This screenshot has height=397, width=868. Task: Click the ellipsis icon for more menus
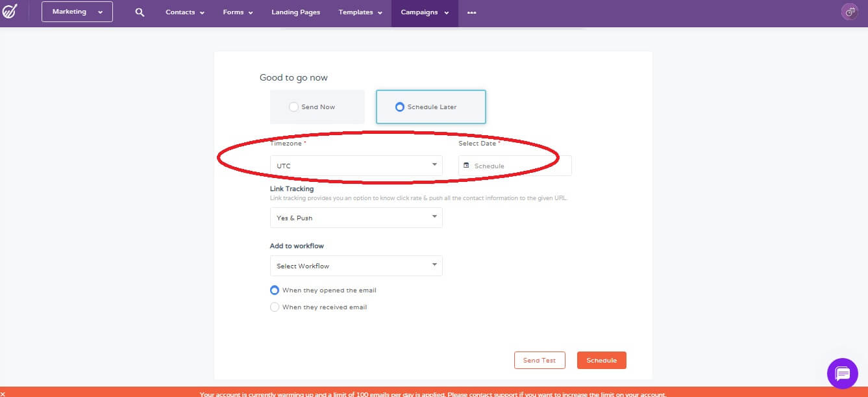[x=471, y=12]
